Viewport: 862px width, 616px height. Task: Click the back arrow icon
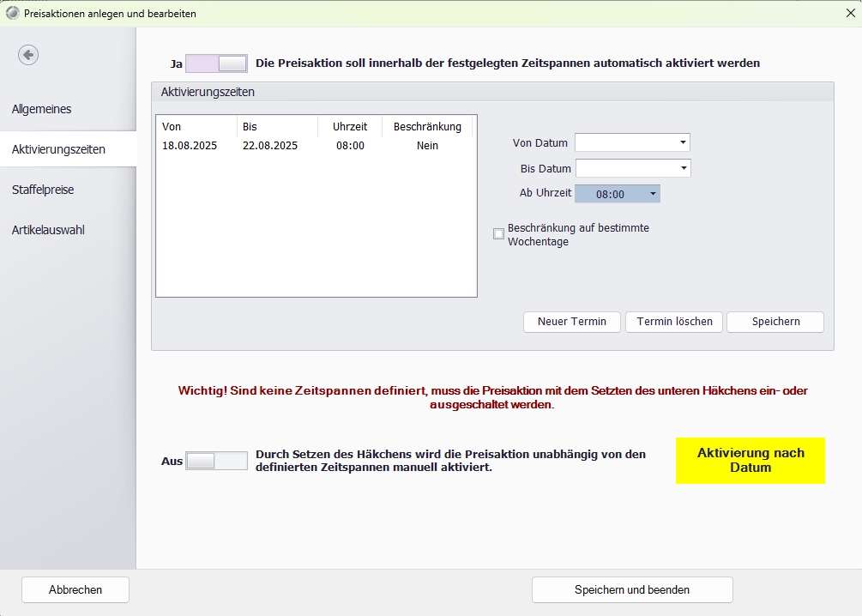click(x=28, y=55)
